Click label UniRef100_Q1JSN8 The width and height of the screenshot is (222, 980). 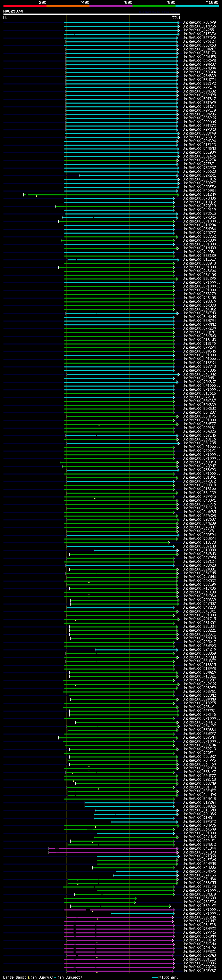(199, 810)
